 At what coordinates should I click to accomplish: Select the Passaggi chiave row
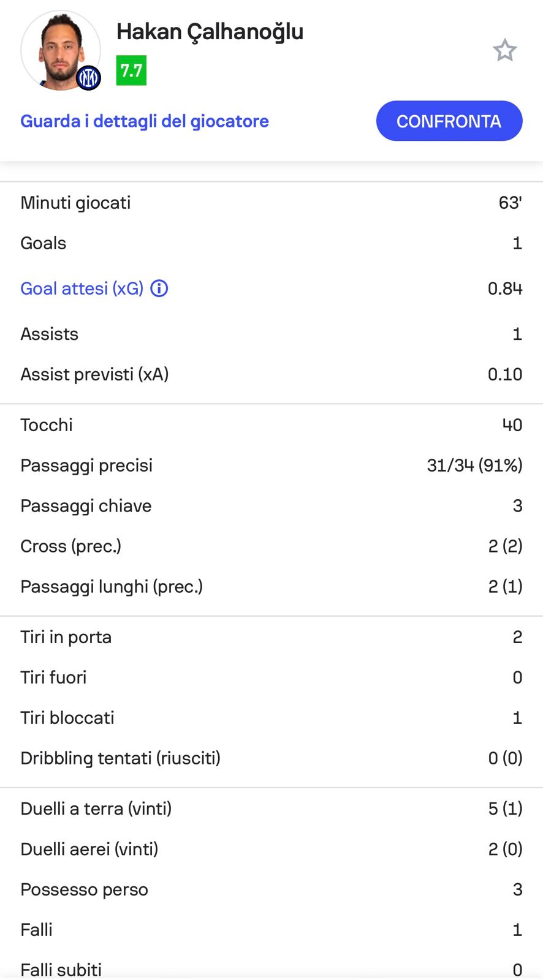tap(271, 506)
